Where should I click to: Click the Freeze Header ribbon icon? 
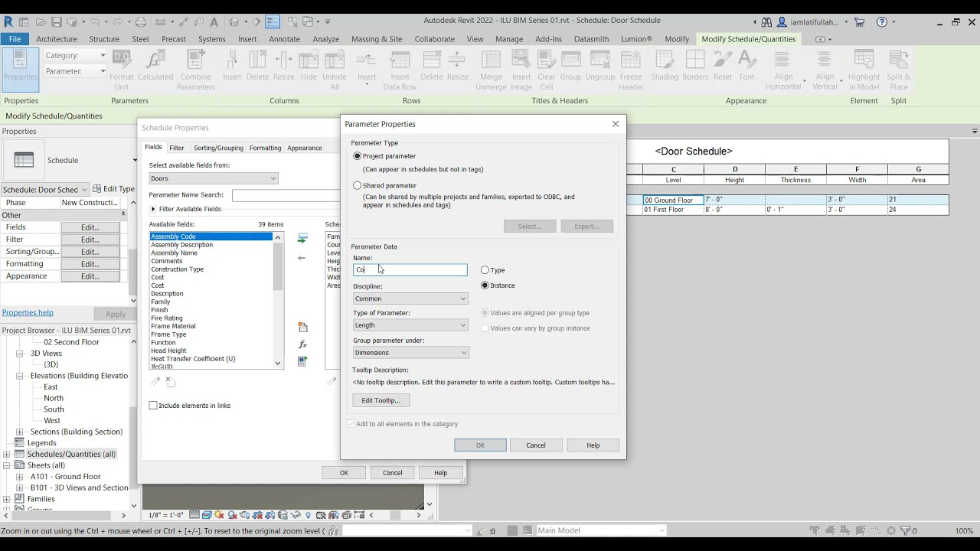pyautogui.click(x=631, y=69)
